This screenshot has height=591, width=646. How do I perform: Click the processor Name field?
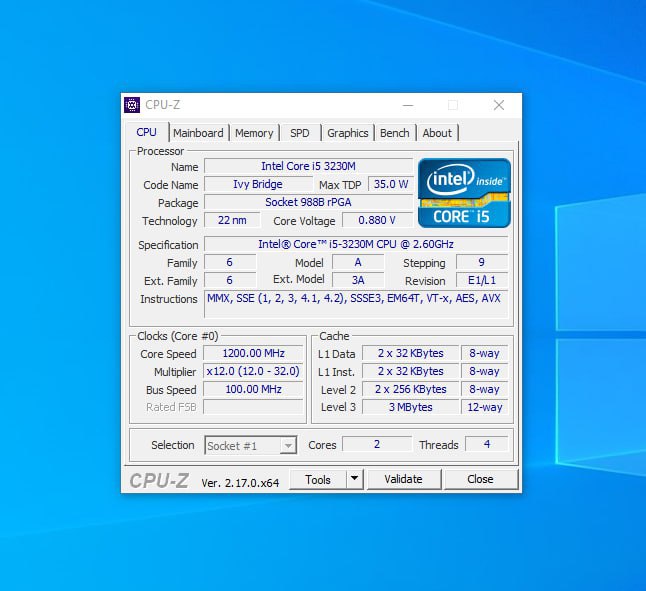tap(308, 166)
